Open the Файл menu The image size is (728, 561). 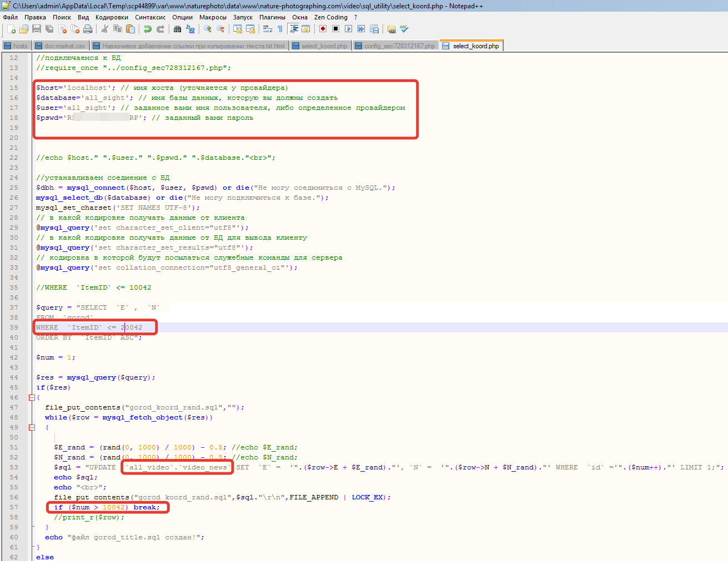(10, 17)
